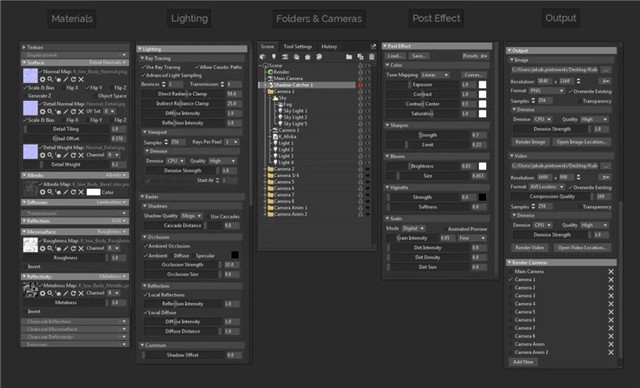The image size is (640, 388).
Task: Browse image output path with ... button
Action: click(x=606, y=70)
